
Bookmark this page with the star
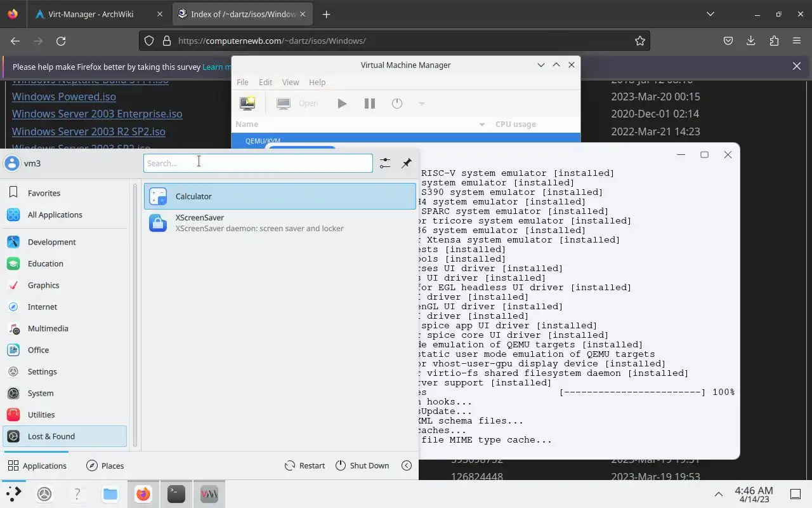(640, 41)
